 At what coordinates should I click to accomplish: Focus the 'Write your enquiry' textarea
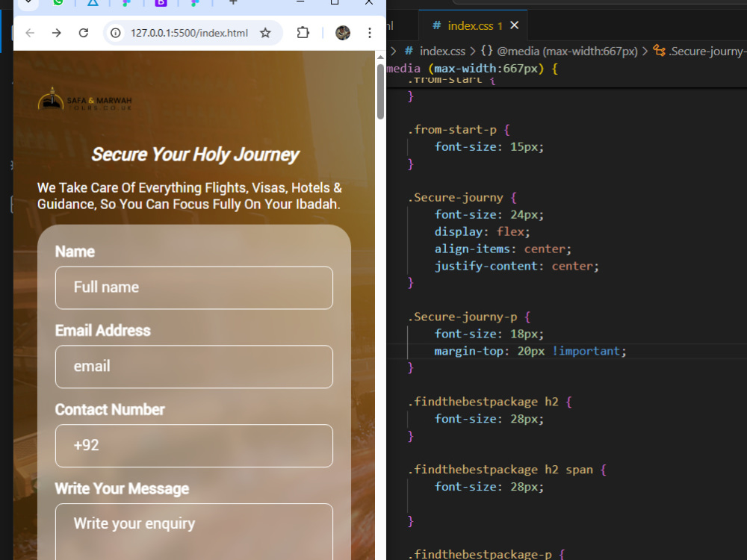pyautogui.click(x=194, y=532)
